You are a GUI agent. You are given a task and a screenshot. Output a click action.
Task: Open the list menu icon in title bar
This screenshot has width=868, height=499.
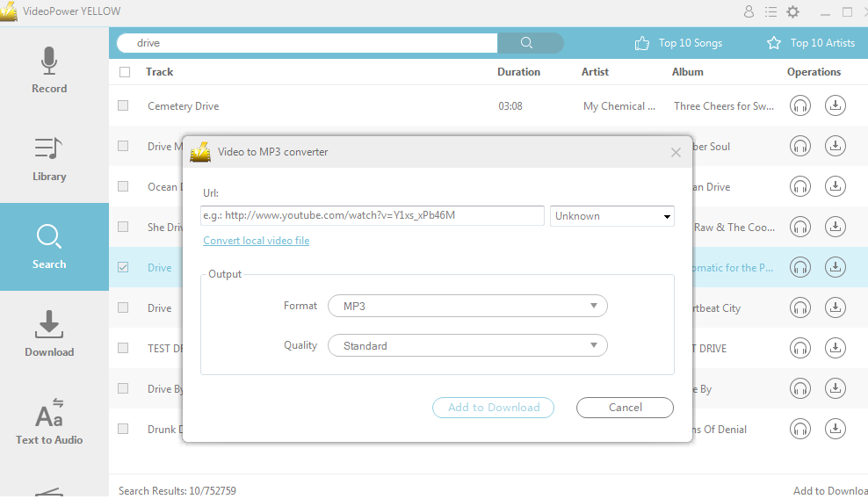770,11
